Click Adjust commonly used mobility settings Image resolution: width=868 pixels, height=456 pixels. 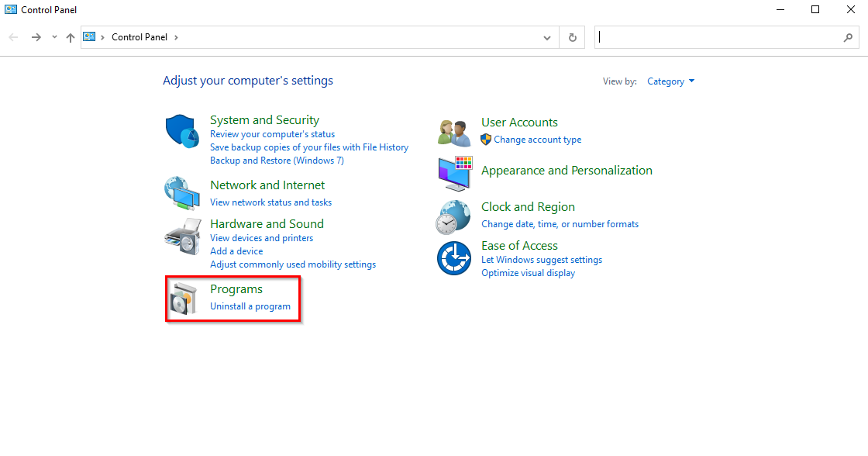coord(293,265)
